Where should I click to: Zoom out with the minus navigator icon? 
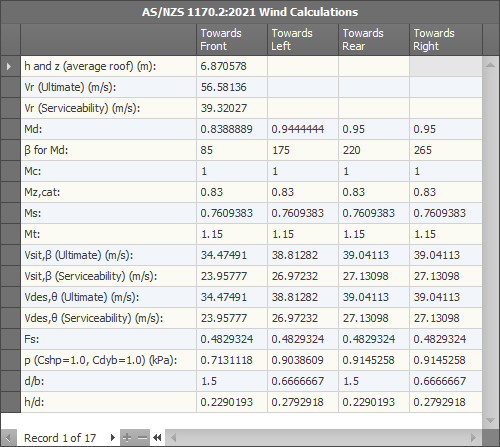pos(142,437)
